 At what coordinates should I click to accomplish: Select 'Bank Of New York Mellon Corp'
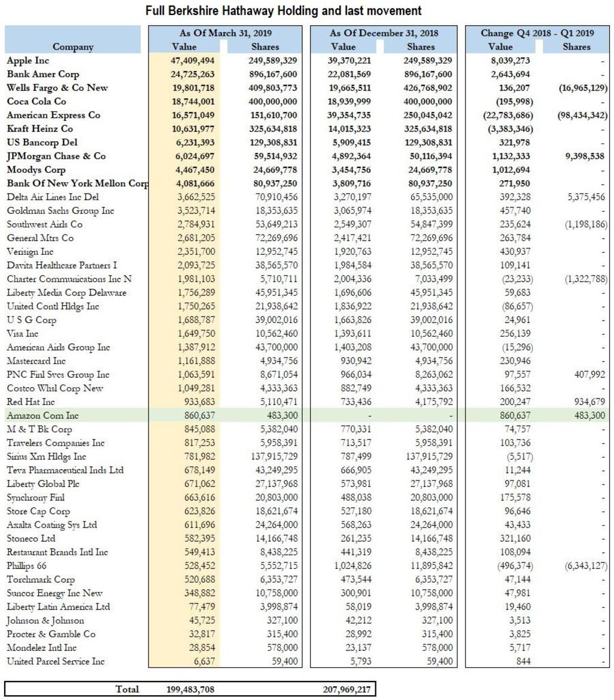click(78, 184)
